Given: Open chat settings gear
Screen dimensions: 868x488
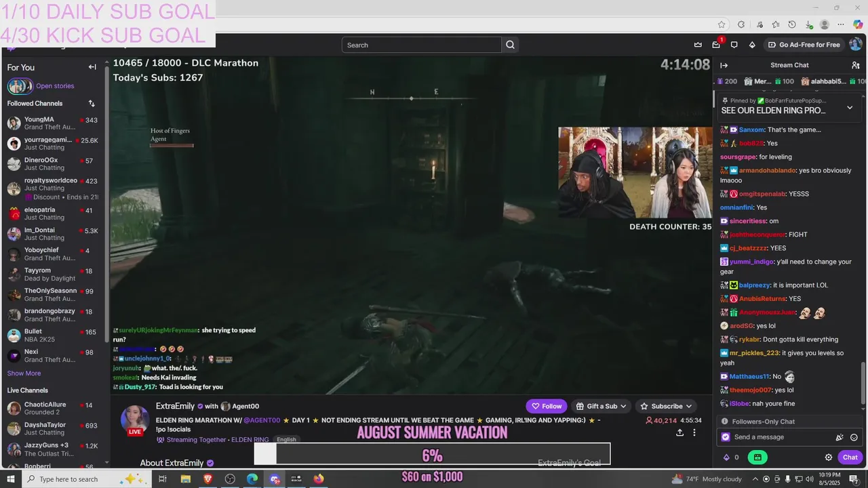Looking at the screenshot, I should (x=828, y=457).
